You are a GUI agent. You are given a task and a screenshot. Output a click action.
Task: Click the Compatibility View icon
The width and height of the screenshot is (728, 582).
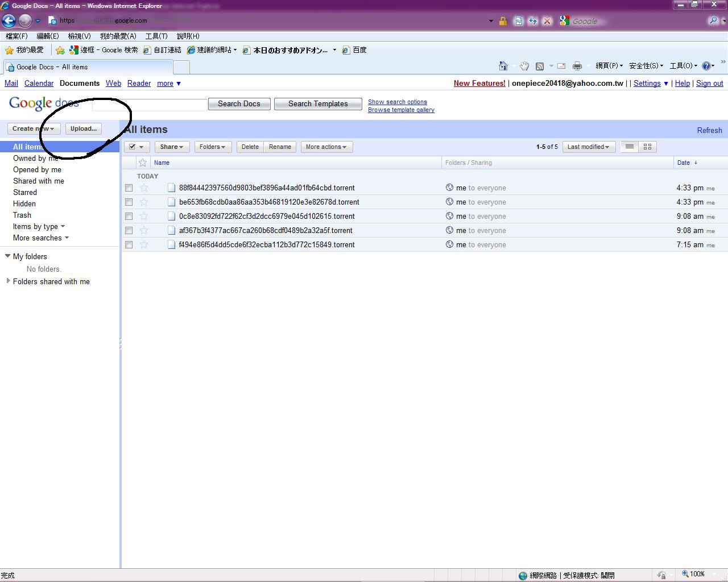click(x=519, y=21)
